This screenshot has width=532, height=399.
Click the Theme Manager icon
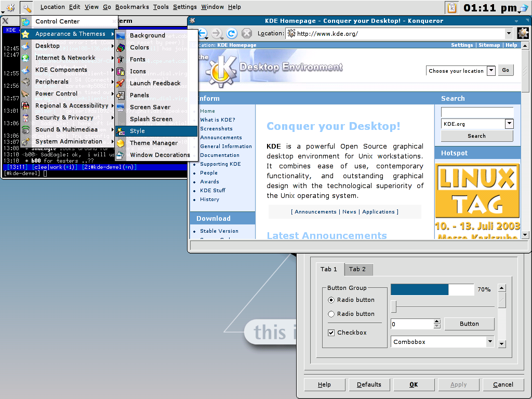click(x=121, y=143)
